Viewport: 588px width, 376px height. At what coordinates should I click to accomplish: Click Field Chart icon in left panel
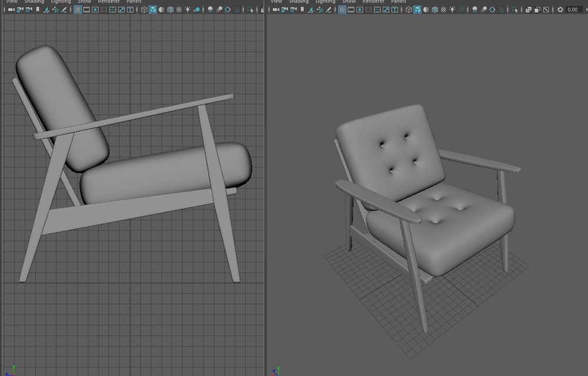(112, 10)
